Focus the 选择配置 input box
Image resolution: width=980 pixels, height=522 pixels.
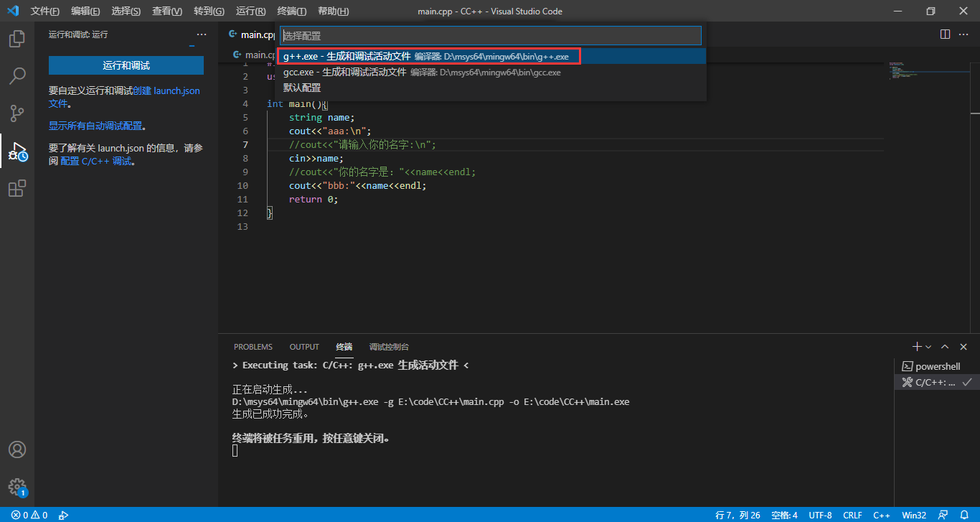pyautogui.click(x=491, y=35)
